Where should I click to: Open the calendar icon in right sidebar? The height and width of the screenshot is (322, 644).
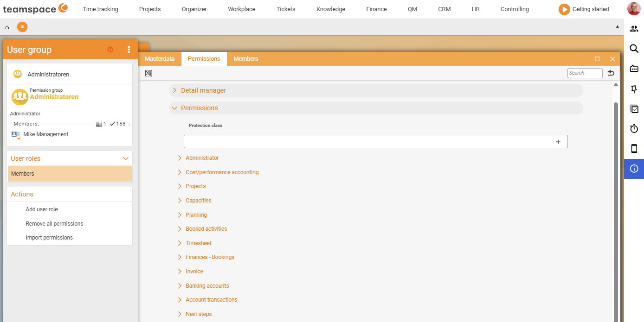tap(634, 69)
